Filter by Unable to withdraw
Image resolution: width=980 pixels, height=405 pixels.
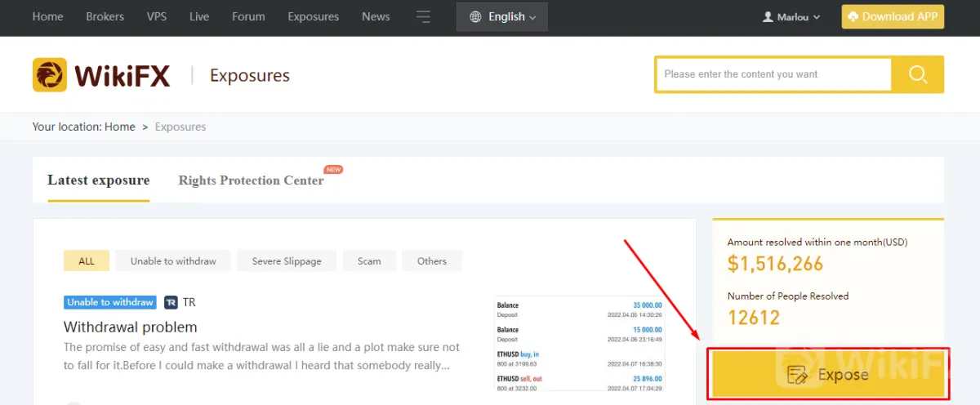[173, 260]
